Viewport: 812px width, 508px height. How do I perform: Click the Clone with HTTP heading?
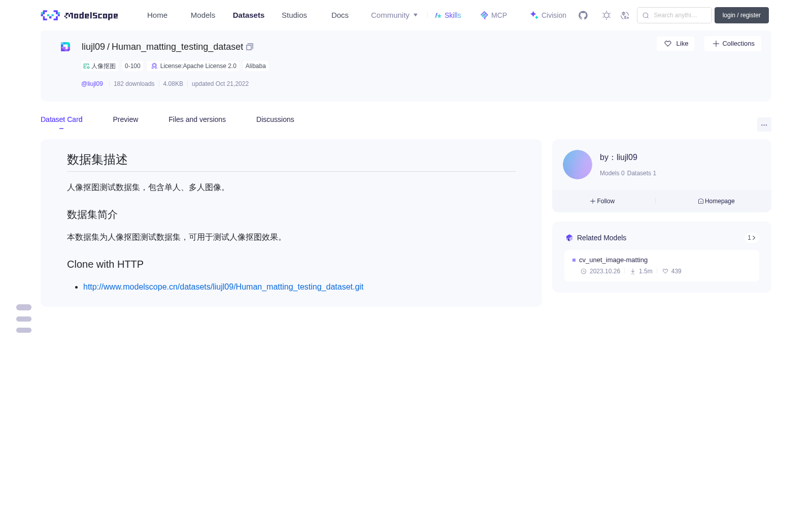tap(105, 265)
